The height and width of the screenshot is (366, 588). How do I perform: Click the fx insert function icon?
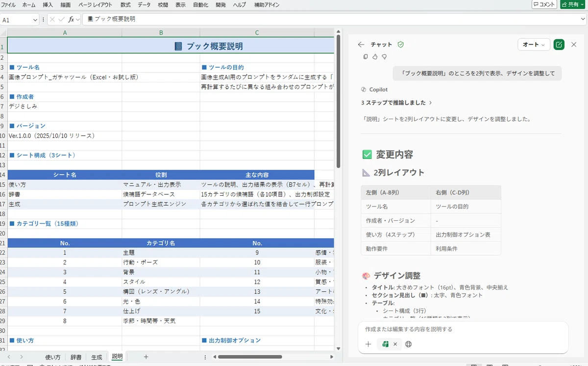coord(71,19)
